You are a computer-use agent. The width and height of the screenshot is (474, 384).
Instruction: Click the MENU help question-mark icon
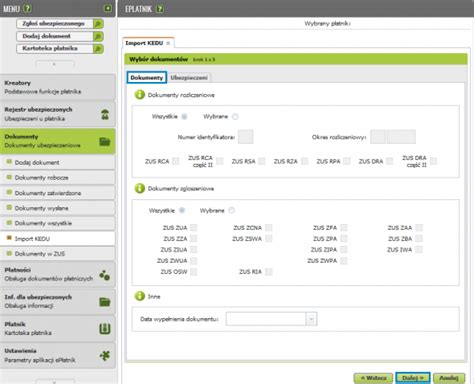point(28,8)
